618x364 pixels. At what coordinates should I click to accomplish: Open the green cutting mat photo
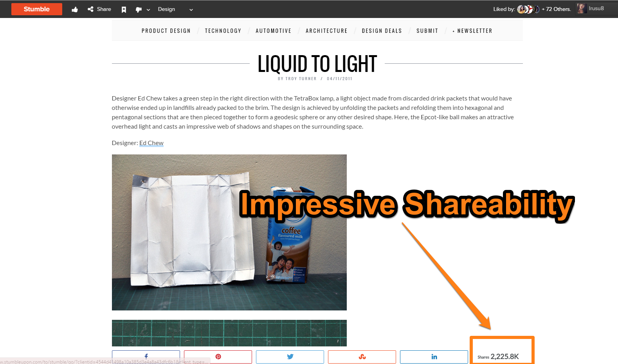229,333
